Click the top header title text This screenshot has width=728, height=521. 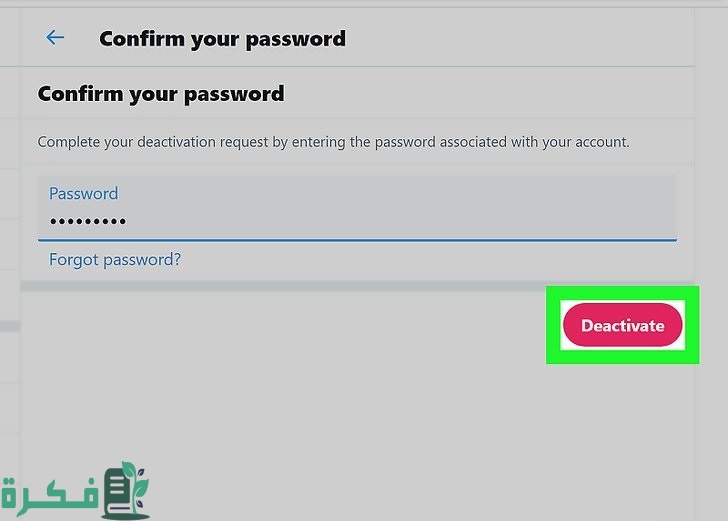pos(222,39)
